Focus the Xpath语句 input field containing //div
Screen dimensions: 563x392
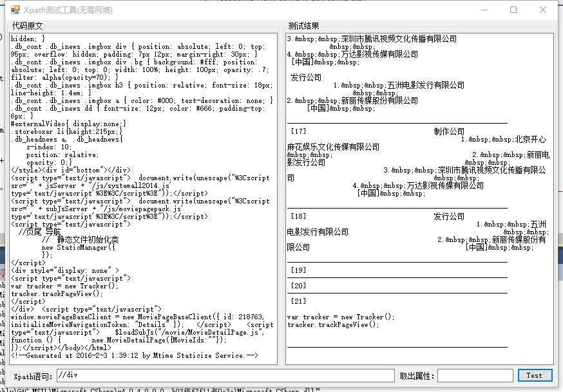click(225, 375)
